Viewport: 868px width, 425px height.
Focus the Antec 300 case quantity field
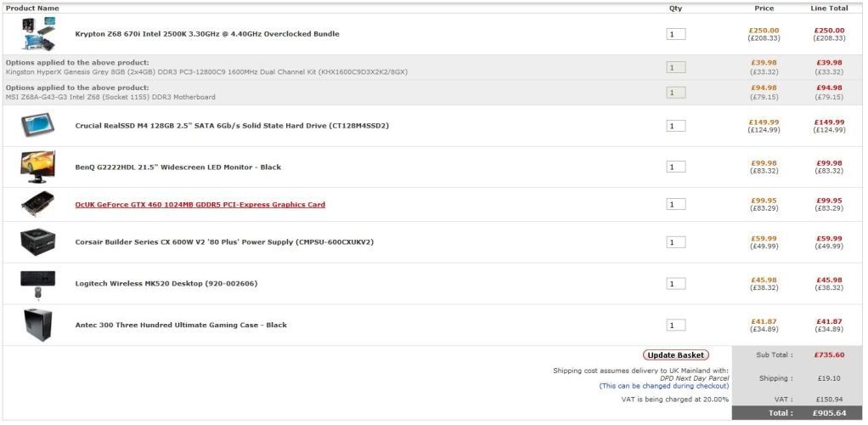[x=676, y=326]
